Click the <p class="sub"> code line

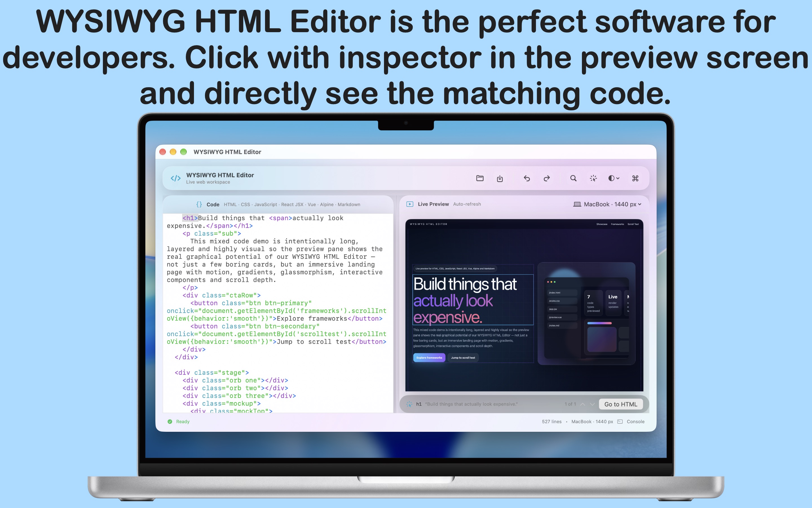click(x=212, y=233)
